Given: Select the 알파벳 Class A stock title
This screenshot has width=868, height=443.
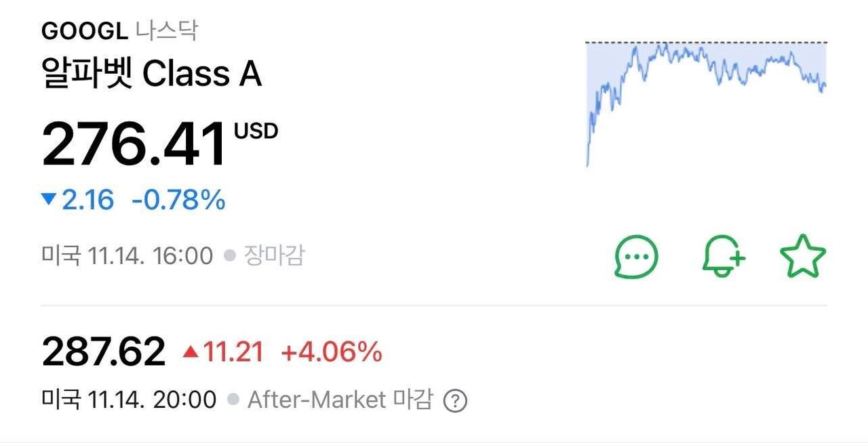Looking at the screenshot, I should pos(153,72).
